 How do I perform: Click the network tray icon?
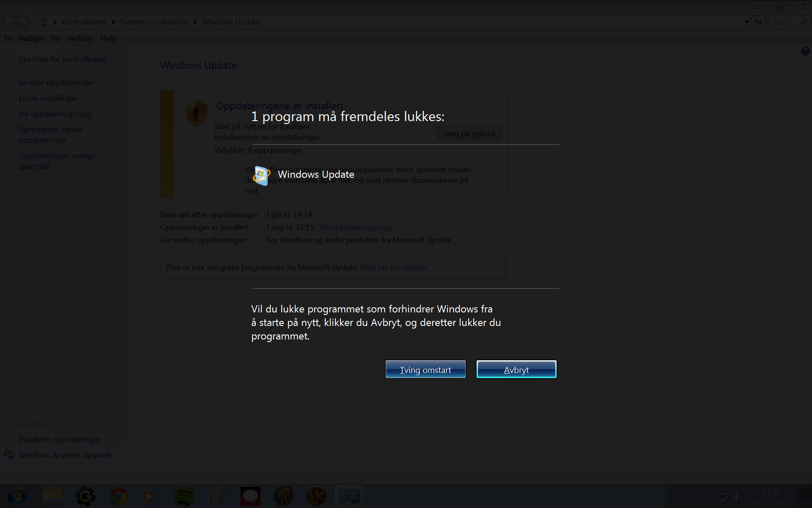pos(723,497)
